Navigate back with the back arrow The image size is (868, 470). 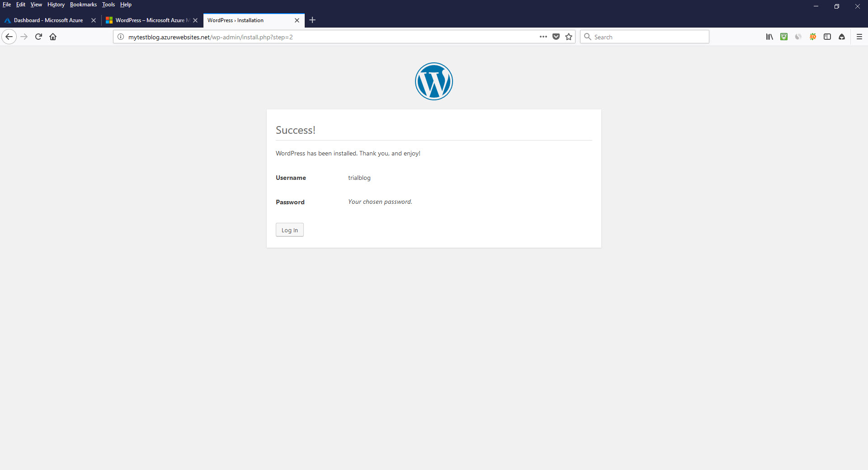click(x=9, y=37)
